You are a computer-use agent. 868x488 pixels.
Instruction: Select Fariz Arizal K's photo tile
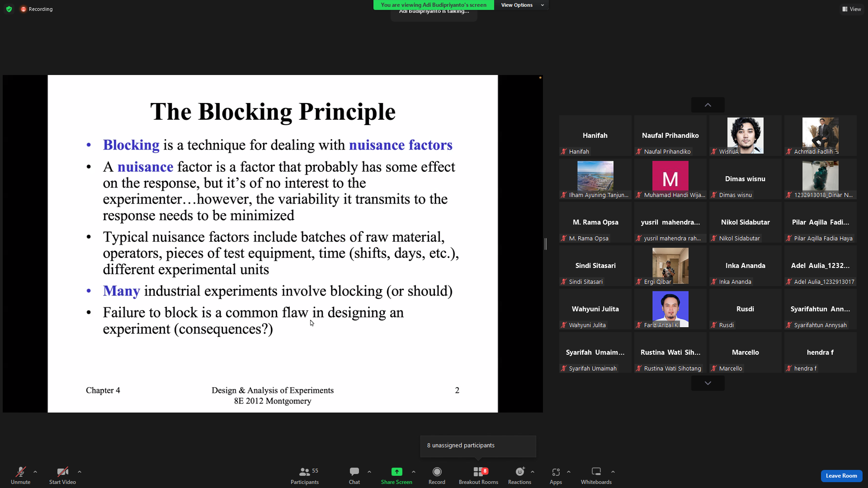[670, 309]
